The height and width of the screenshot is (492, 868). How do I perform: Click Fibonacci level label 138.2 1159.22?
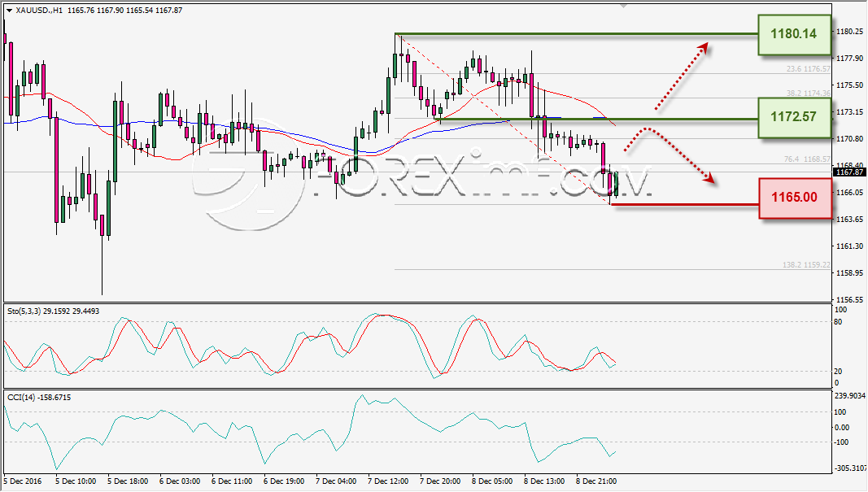click(806, 265)
